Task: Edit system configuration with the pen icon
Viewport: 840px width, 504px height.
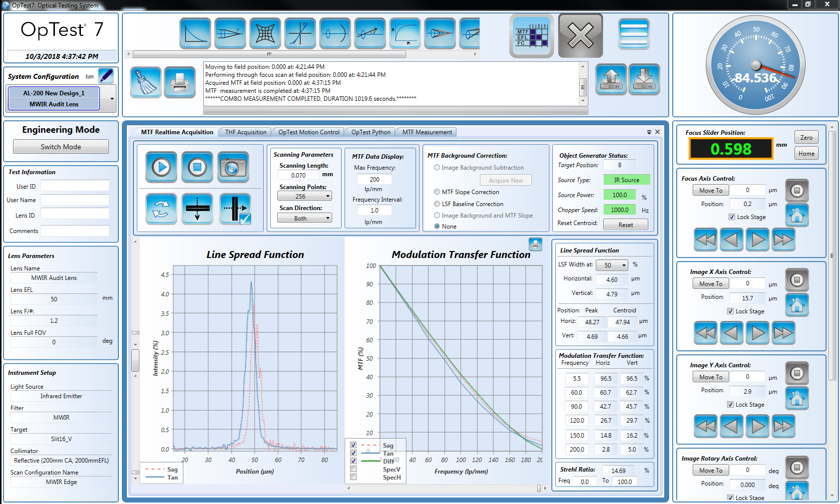Action: 106,76
